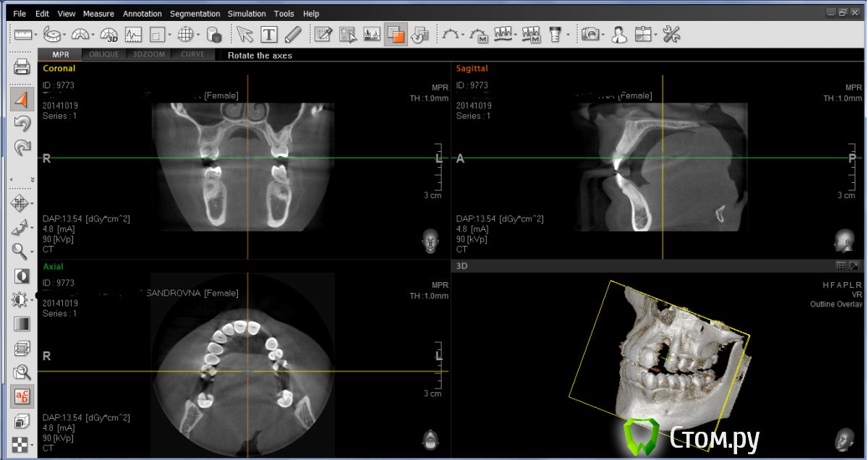Switch to the OBLIQUE tab

point(104,55)
